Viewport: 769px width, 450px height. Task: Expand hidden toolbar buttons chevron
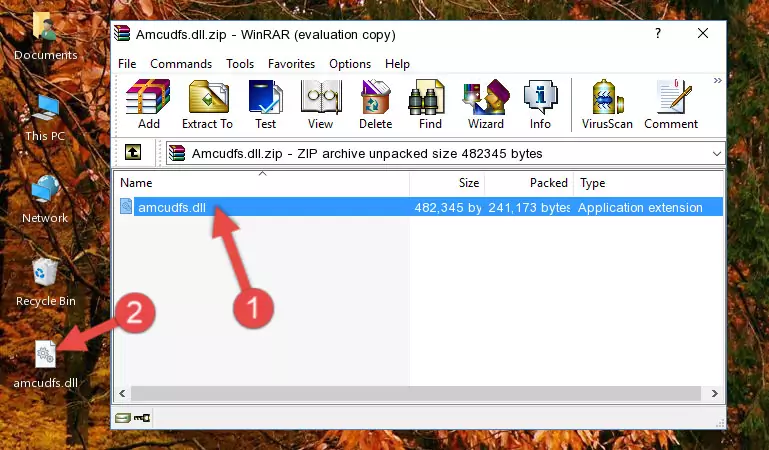(718, 81)
